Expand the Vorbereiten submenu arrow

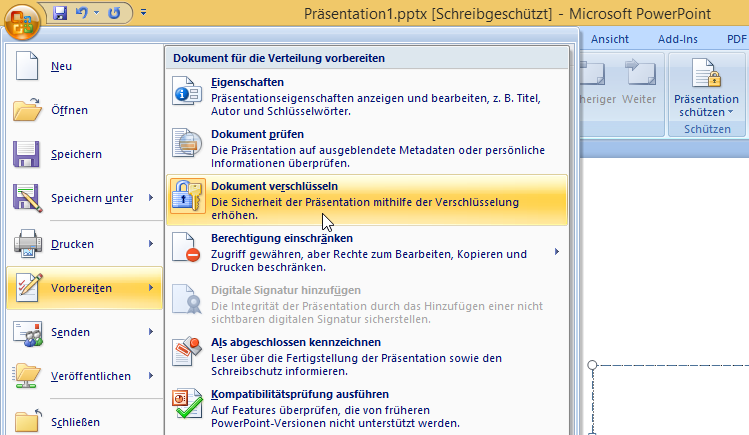click(x=151, y=287)
